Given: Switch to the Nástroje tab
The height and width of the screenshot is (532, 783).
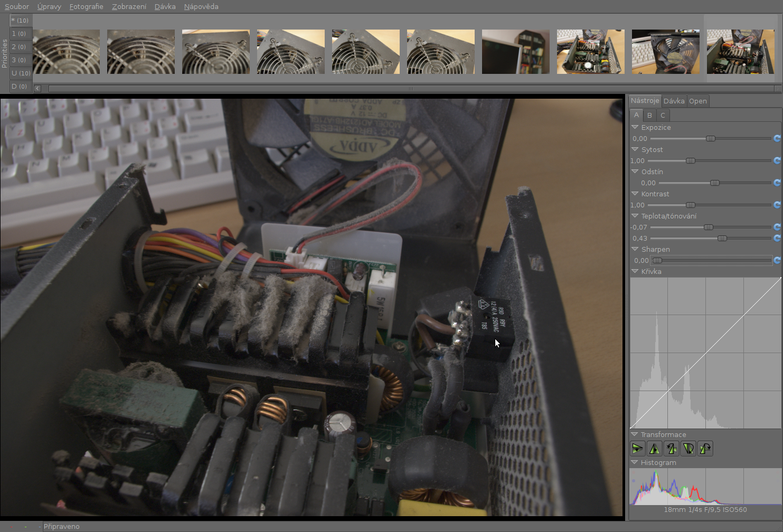Looking at the screenshot, I should (x=645, y=100).
